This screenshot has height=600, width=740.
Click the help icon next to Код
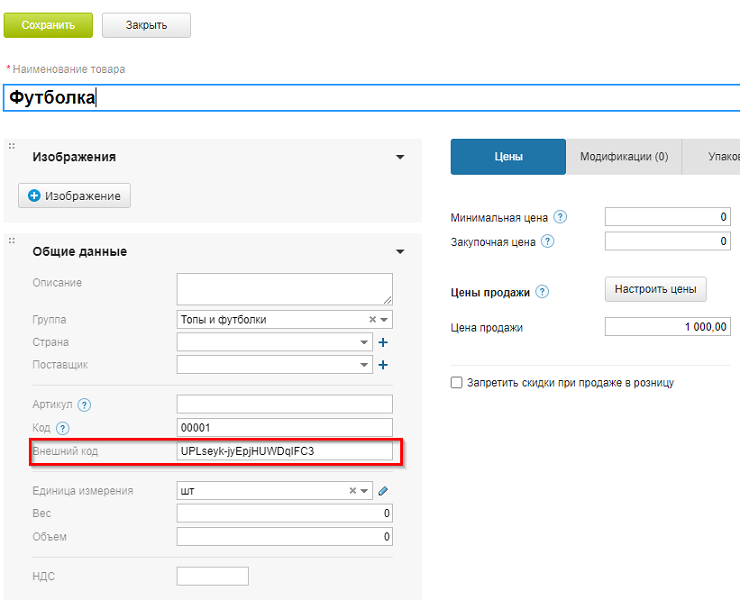pos(63,428)
